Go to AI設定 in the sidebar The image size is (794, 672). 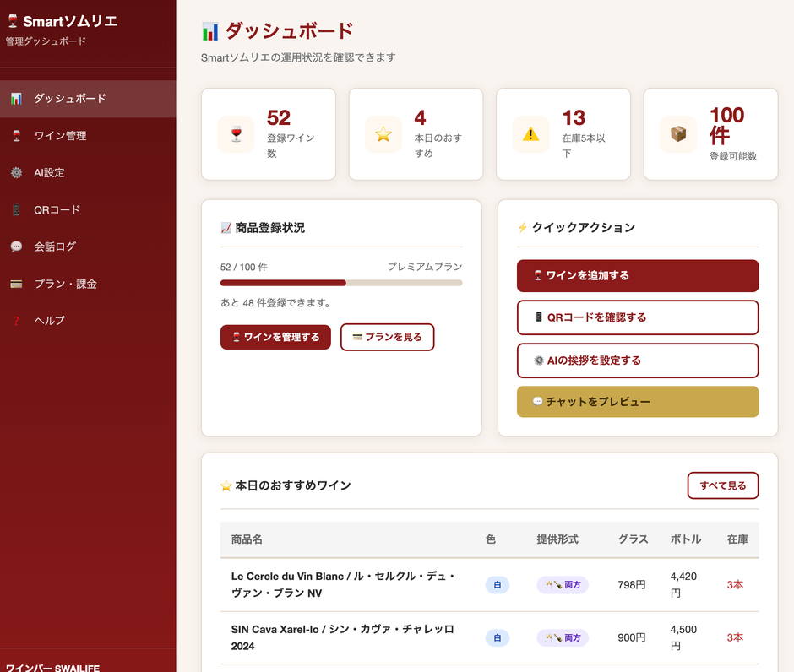click(88, 172)
